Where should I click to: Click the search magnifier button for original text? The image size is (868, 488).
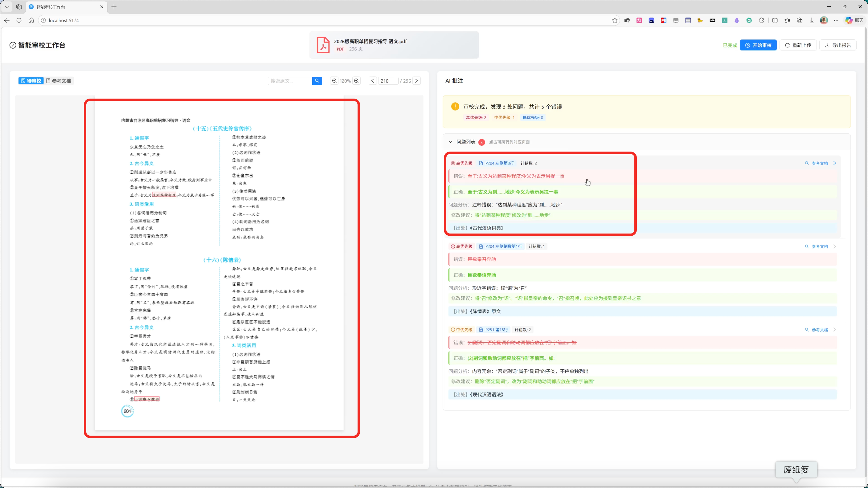point(317,81)
